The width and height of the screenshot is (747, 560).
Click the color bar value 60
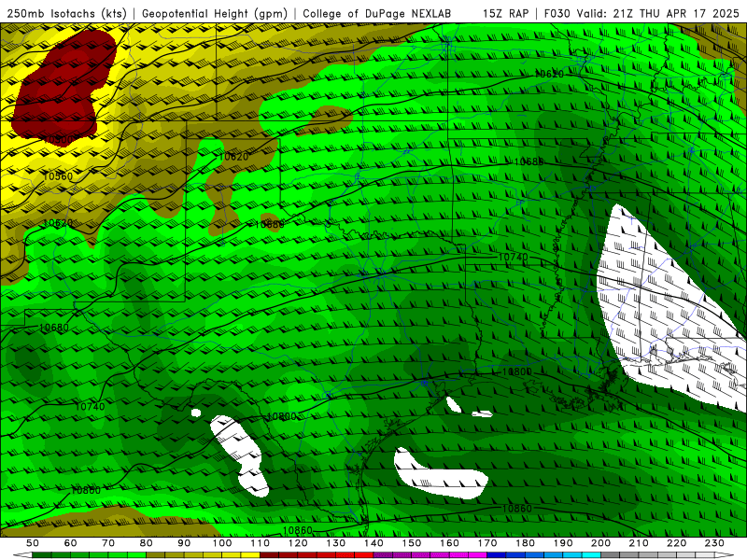pyautogui.click(x=70, y=543)
